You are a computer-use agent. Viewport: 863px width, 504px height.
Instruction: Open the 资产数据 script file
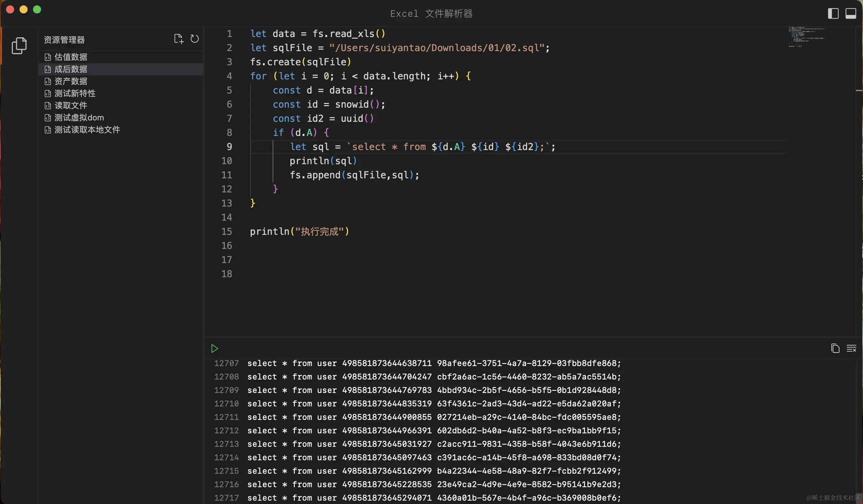point(71,81)
